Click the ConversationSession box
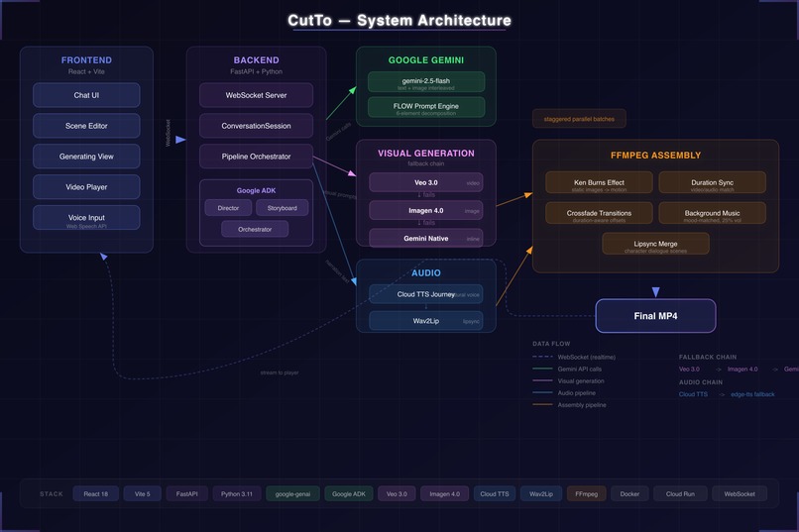The image size is (799, 532). (x=256, y=126)
